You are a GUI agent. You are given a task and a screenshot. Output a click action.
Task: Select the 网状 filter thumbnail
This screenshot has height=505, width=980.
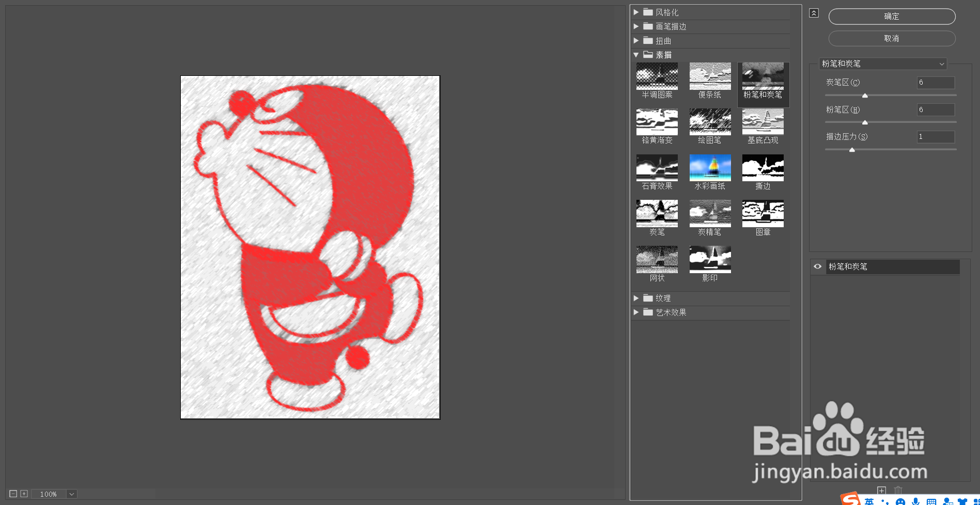pyautogui.click(x=657, y=260)
